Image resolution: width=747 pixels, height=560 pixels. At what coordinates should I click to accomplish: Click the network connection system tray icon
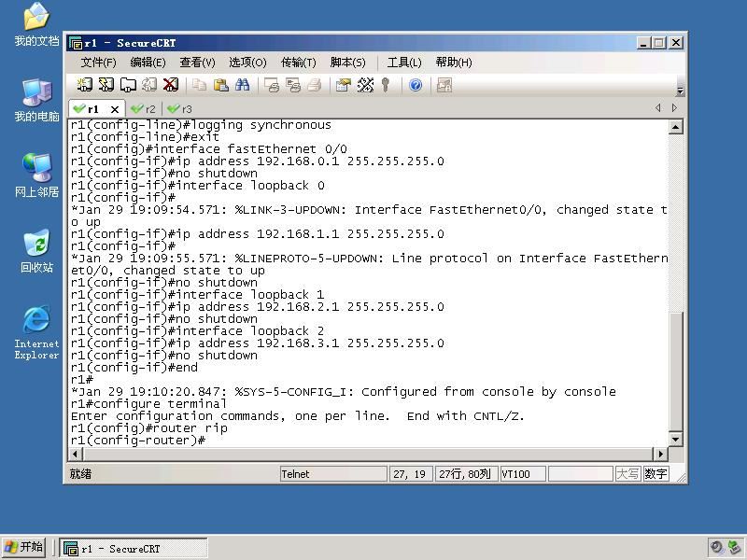734,548
